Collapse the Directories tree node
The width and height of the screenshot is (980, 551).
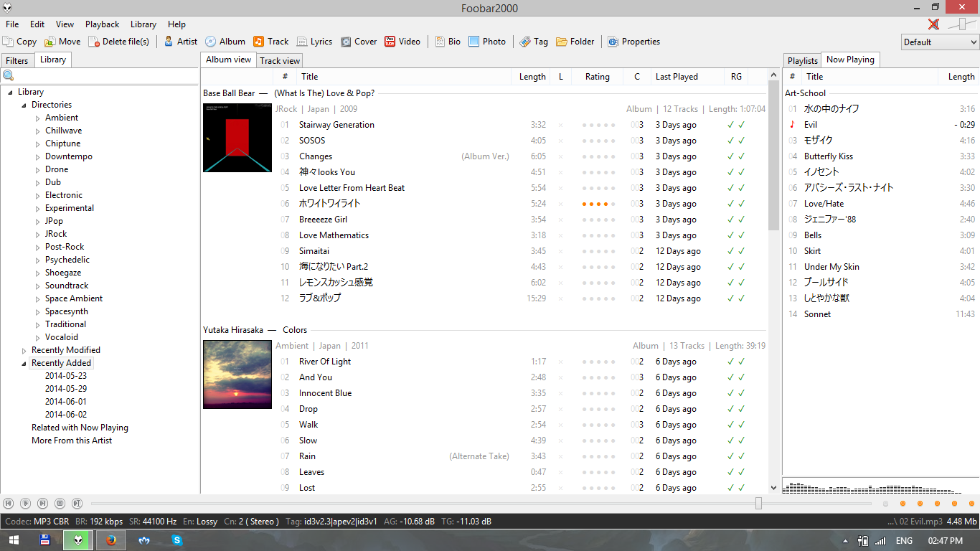pyautogui.click(x=24, y=105)
